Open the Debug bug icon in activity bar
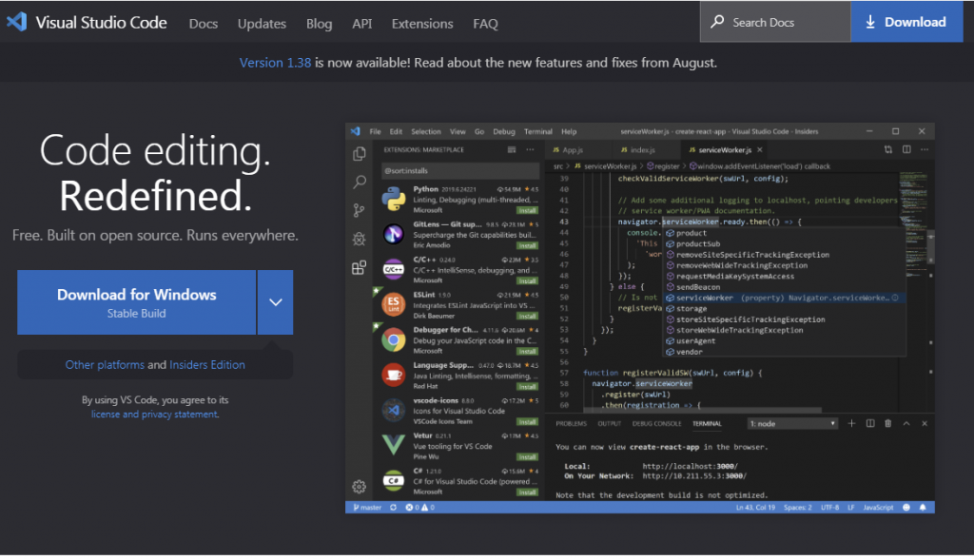 pyautogui.click(x=359, y=239)
